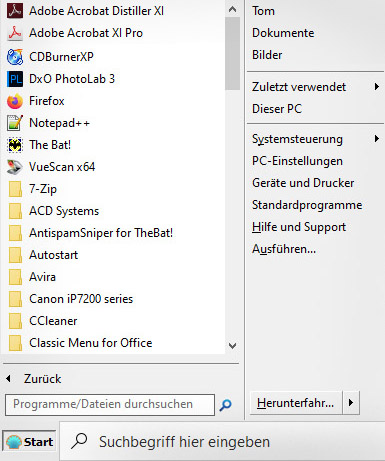This screenshot has height=461, width=385.
Task: Open the CDBurnerXP disc icon
Action: point(15,57)
